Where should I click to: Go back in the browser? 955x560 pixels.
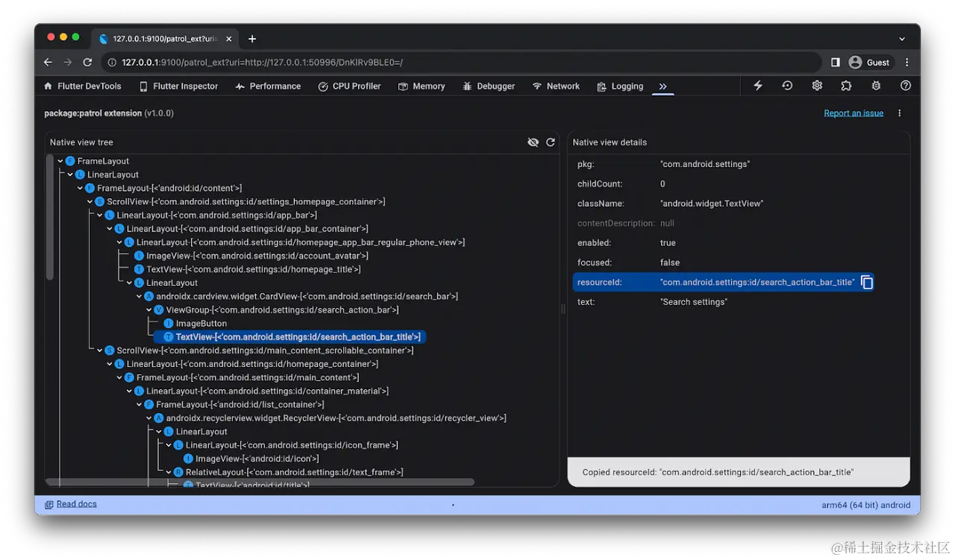click(48, 63)
